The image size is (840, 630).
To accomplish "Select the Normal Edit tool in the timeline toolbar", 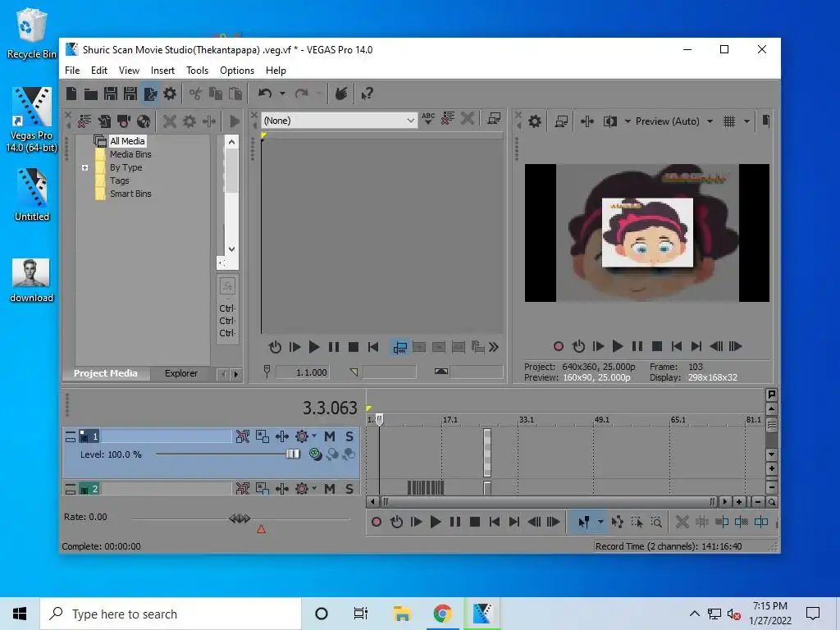I will pos(584,522).
